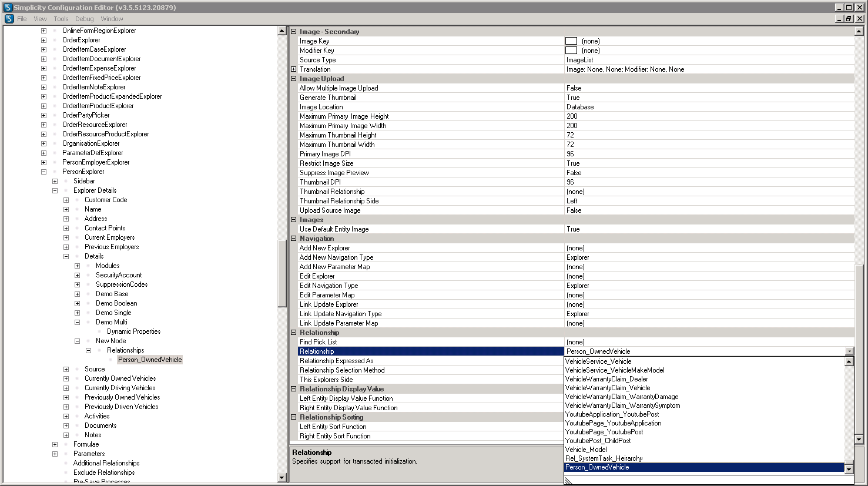Collapse the Navigation property category
This screenshot has width=868, height=486.
[294, 239]
